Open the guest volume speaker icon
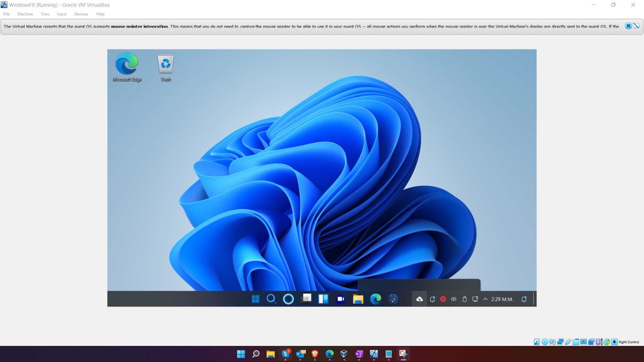644x362 pixels. [x=454, y=299]
